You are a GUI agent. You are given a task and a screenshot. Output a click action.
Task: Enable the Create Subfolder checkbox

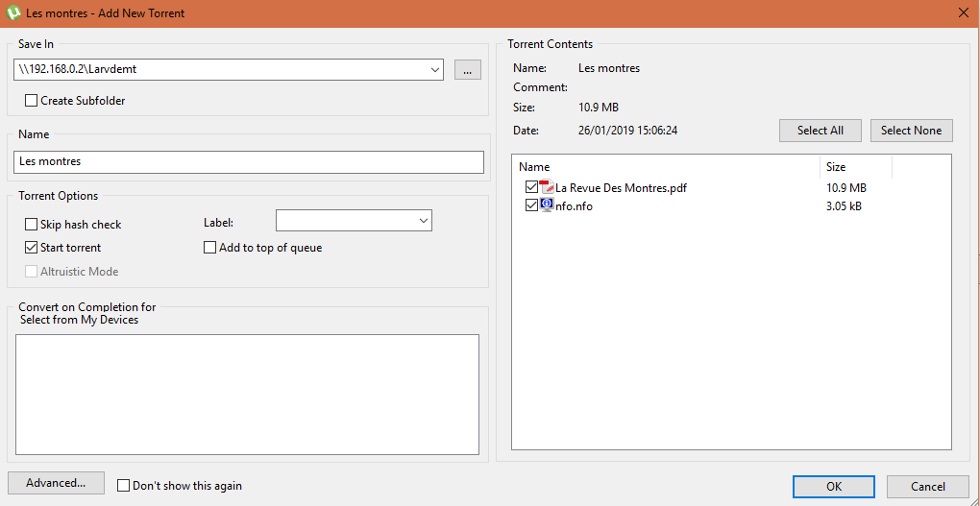32,101
